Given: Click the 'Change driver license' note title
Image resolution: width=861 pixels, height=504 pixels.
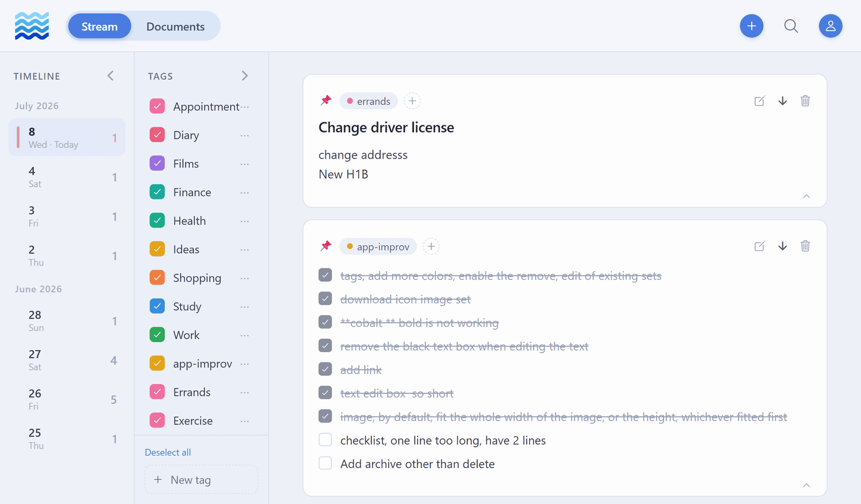Looking at the screenshot, I should 386,127.
